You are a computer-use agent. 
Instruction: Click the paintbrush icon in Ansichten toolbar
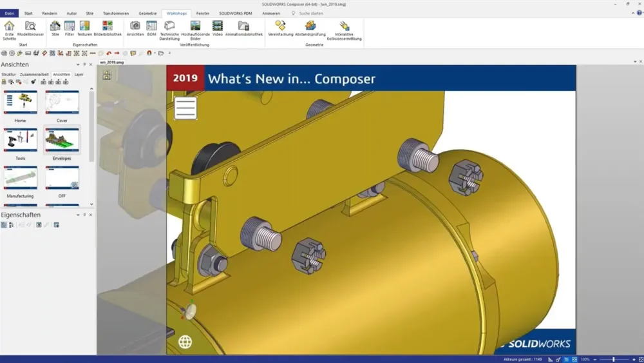coord(33,82)
